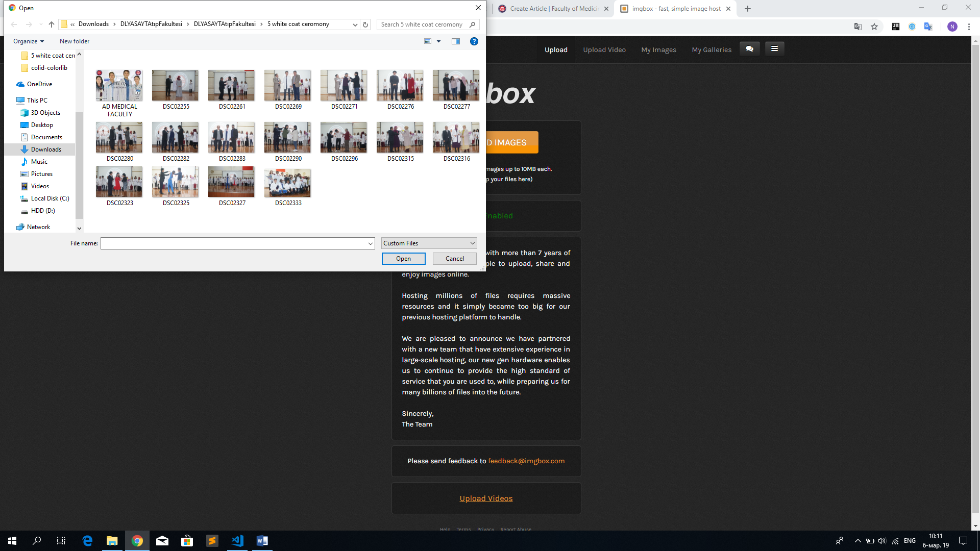Click the imgbox chat bubble icon
The width and height of the screenshot is (980, 551).
pos(749,49)
